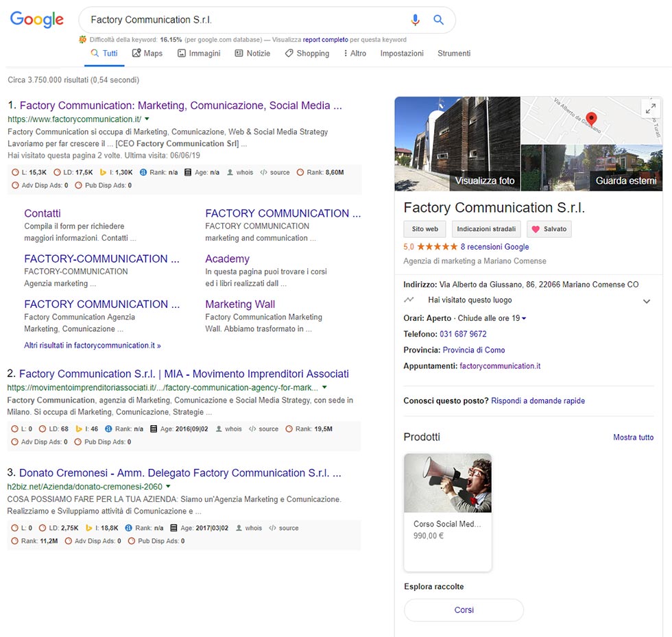Open dropdown arrow beside factorycommunication.it URL
Image resolution: width=672 pixels, height=637 pixels.
coord(147,119)
